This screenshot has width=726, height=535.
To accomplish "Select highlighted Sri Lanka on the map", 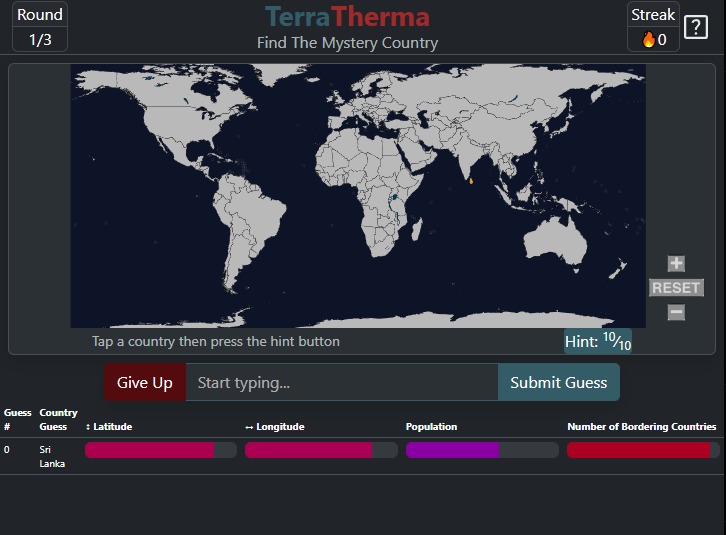I will (471, 181).
